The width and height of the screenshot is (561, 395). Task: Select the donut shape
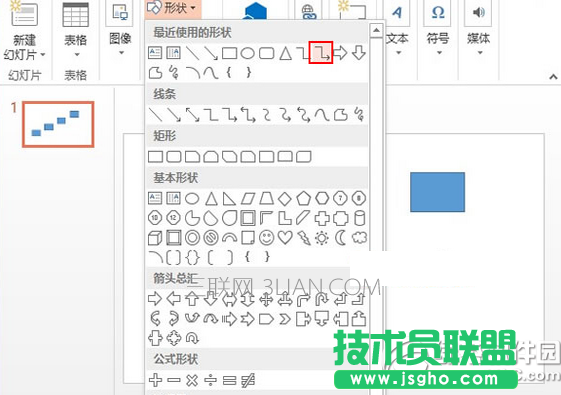192,237
